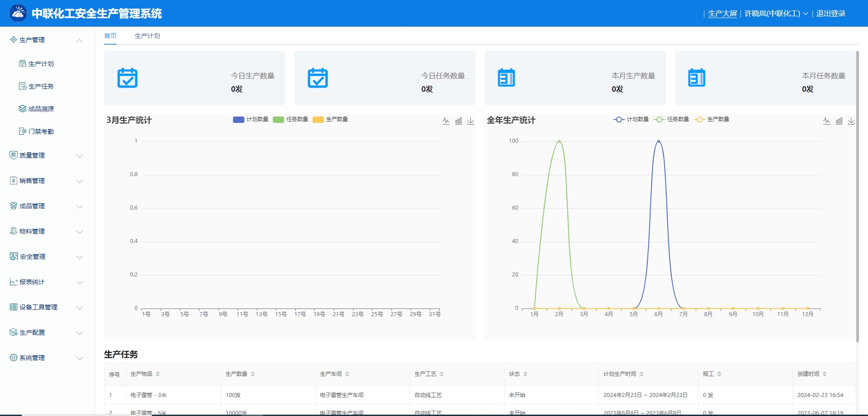Click 退出登录 to log out
Viewport: 868px width, 416px height.
tap(831, 14)
